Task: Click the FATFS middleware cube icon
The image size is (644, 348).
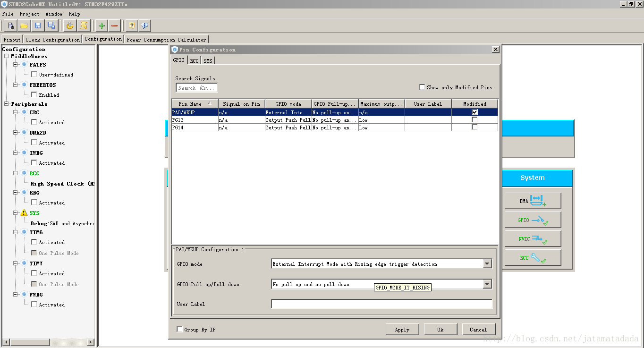Action: pos(24,64)
